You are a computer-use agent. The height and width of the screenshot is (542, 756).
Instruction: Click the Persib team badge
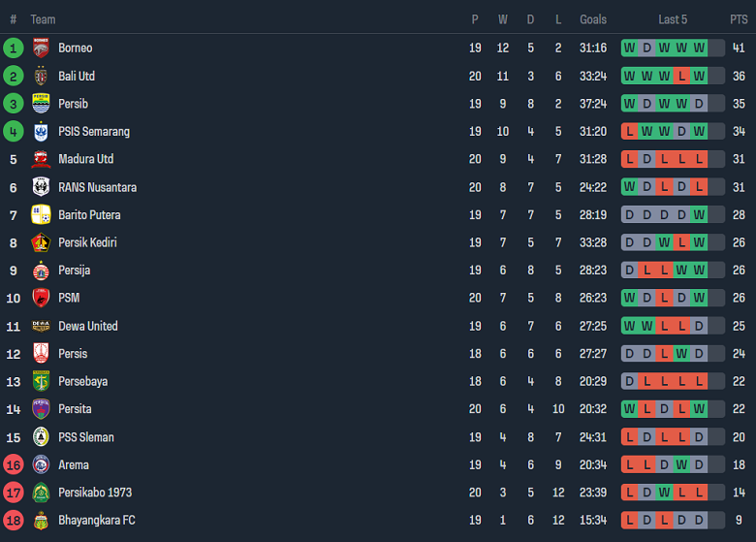click(x=41, y=104)
